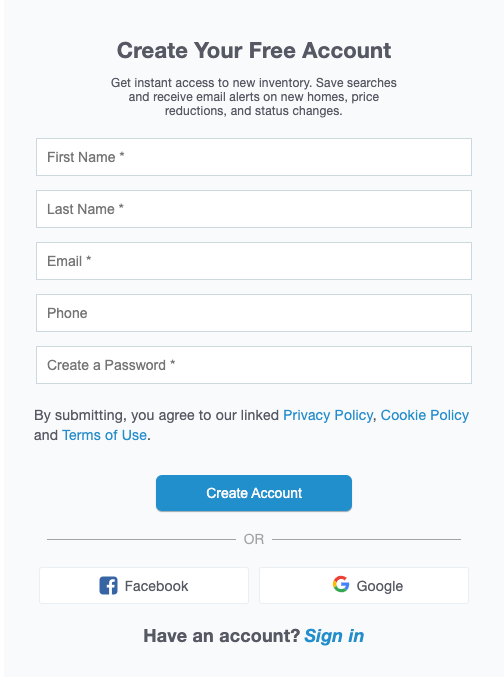Click into the Email field
504x681 pixels.
254,261
